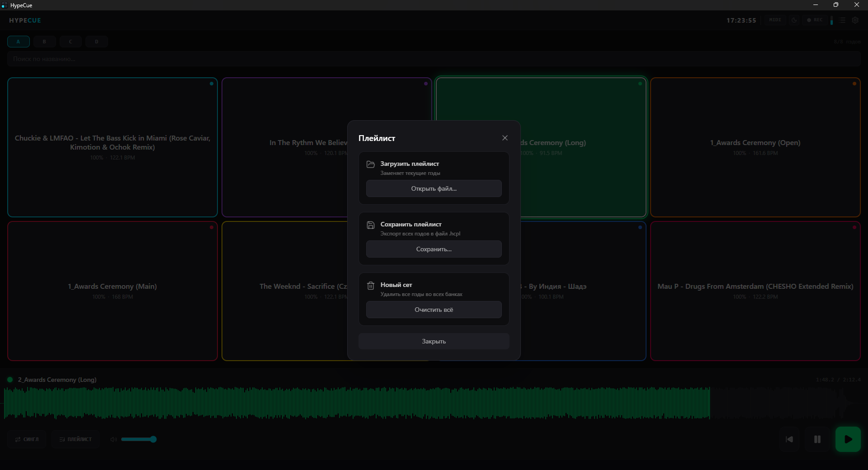The image size is (868, 470).
Task: Click the trash icon beside Новый сет
Action: pos(371,285)
